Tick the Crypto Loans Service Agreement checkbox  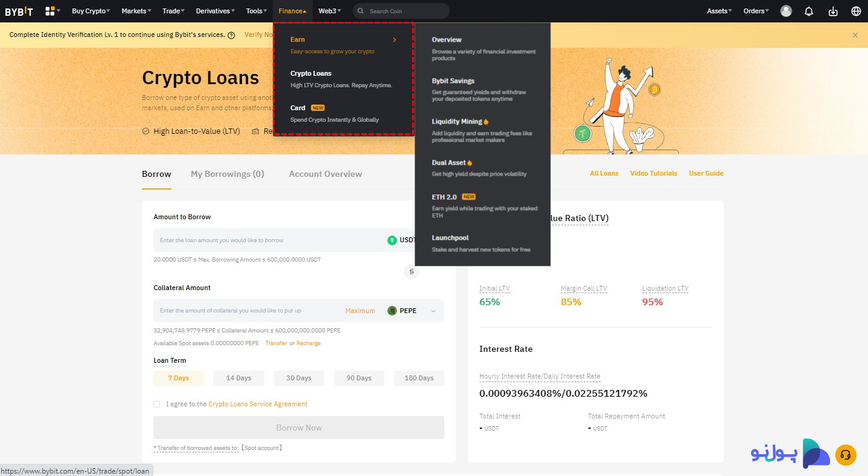coord(157,404)
